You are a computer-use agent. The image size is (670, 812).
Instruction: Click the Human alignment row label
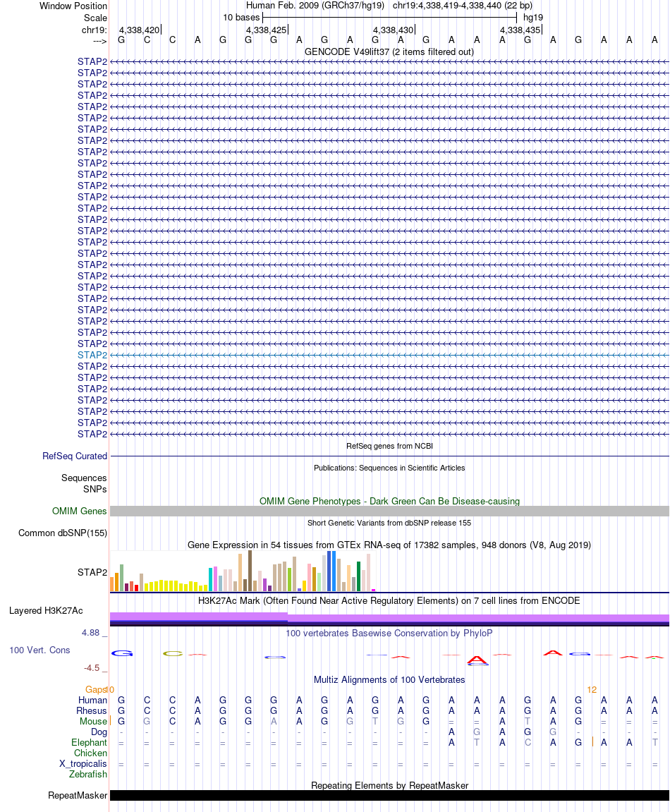[x=92, y=700]
